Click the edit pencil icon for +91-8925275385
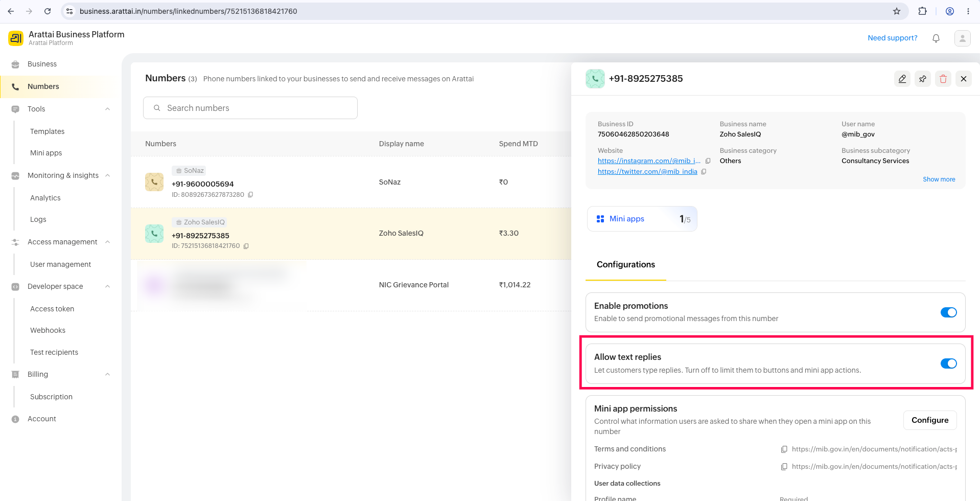Screen dimensions: 980x501 [902, 79]
